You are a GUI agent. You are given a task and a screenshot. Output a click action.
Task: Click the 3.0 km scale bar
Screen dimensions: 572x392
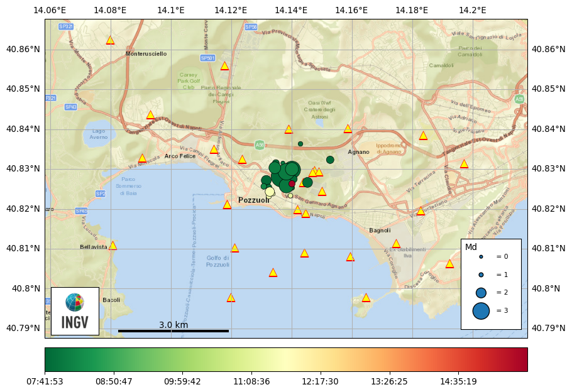(x=173, y=330)
